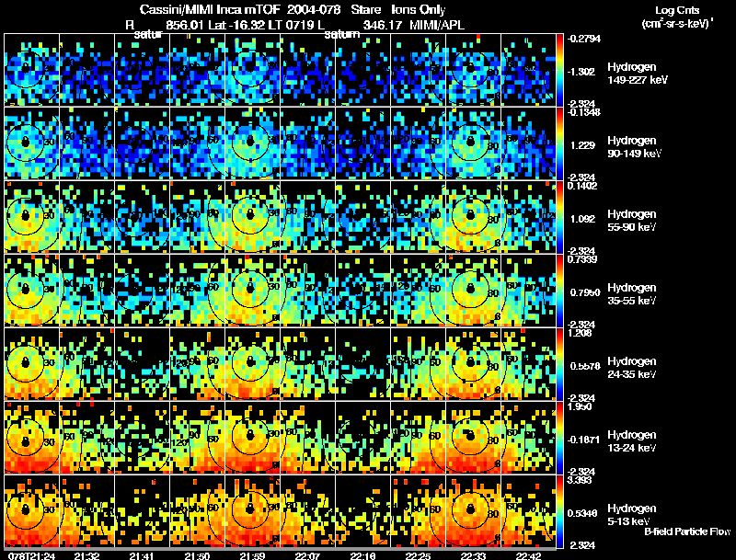Click the time label '21:59'
This screenshot has height=560, width=736.
(x=252, y=555)
